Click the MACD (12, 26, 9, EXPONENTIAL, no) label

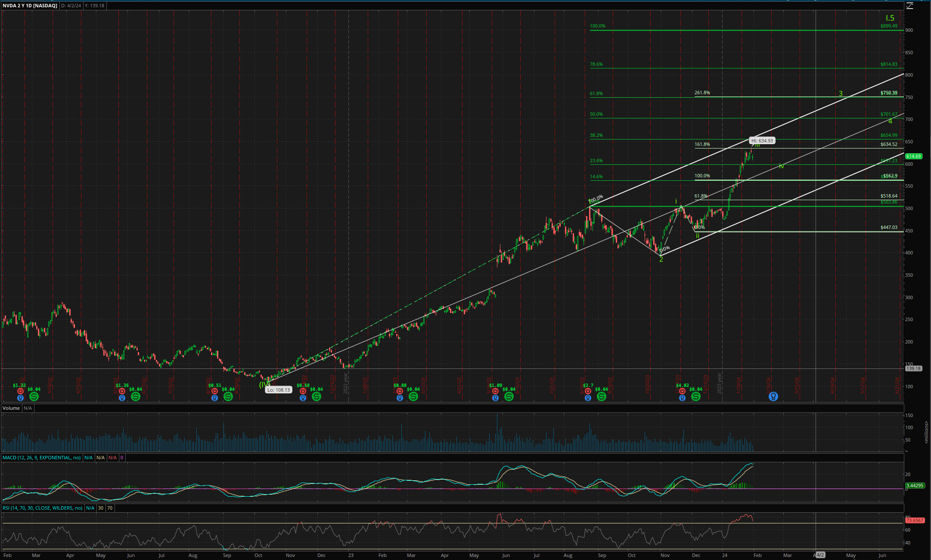click(42, 458)
